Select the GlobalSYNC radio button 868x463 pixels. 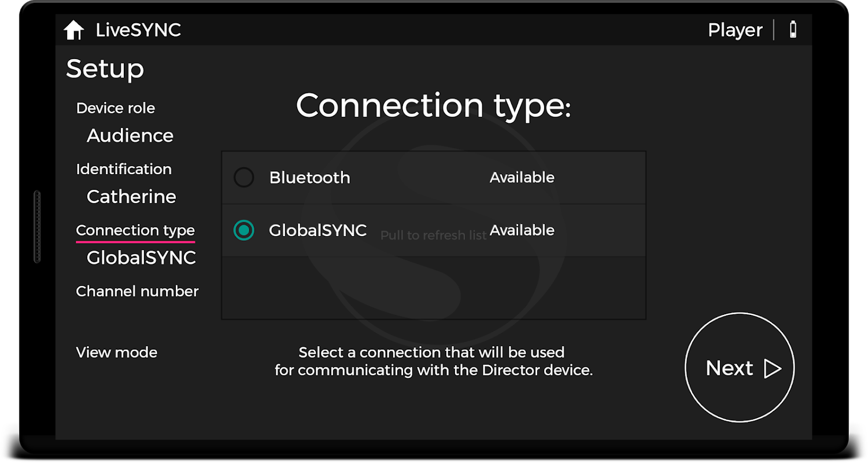(x=244, y=230)
